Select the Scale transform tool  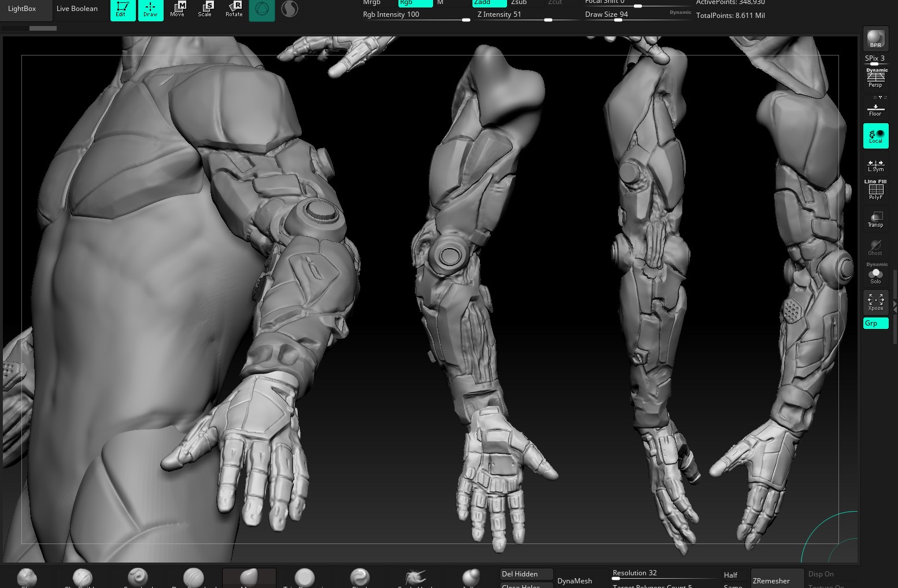(x=205, y=9)
